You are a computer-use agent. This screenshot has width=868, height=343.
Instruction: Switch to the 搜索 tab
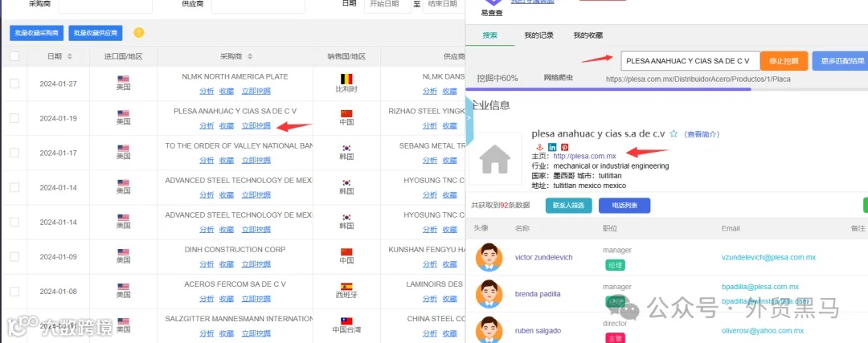pyautogui.click(x=490, y=35)
